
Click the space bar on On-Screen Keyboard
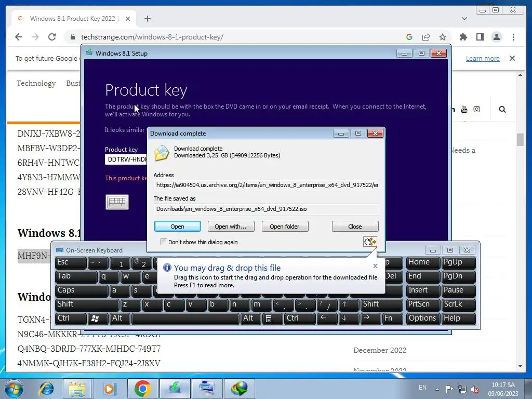[185, 318]
